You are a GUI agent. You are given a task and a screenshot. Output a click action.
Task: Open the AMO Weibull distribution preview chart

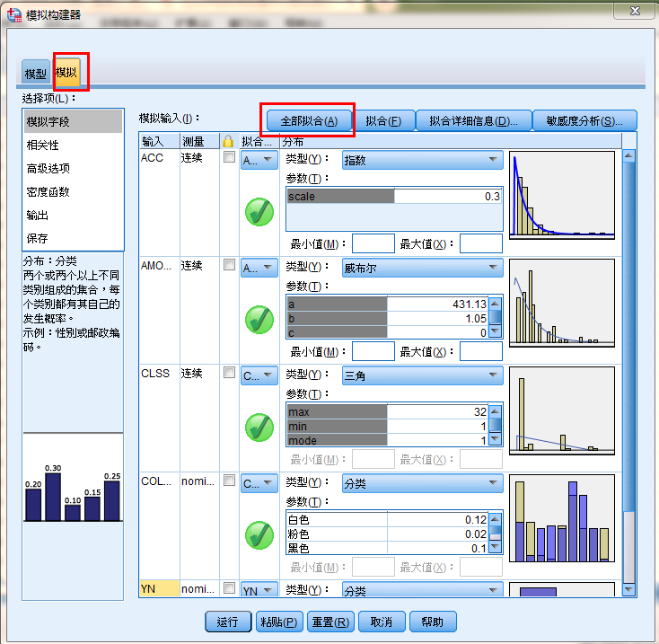pos(562,303)
